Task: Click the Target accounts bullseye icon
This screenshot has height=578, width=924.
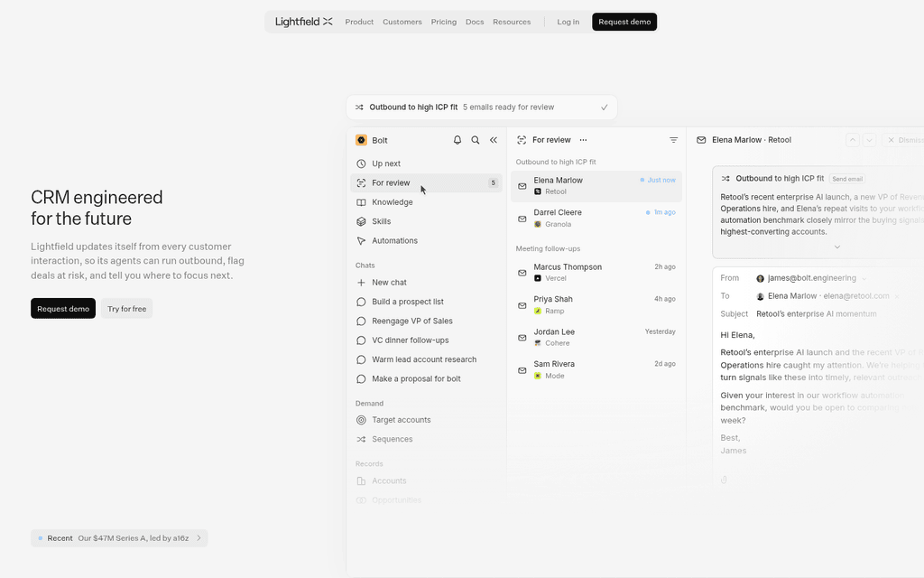Action: pos(361,420)
